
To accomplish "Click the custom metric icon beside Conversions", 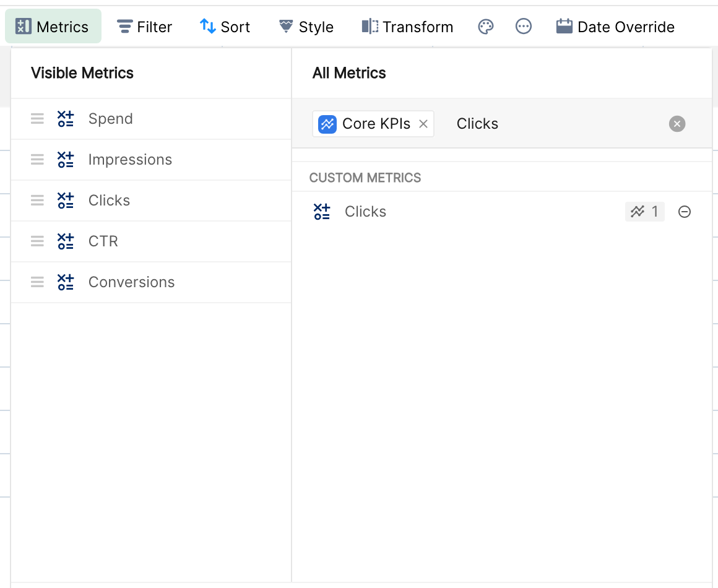I will [66, 282].
